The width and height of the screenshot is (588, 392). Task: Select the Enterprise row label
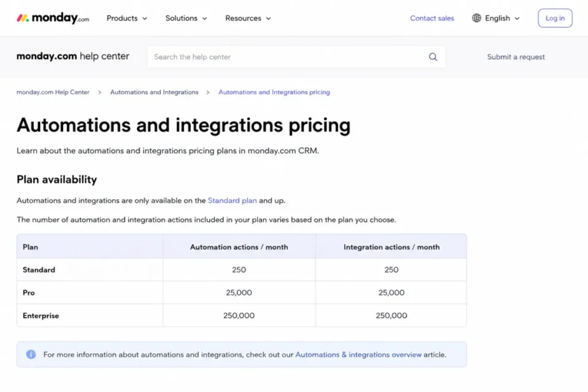pyautogui.click(x=41, y=316)
